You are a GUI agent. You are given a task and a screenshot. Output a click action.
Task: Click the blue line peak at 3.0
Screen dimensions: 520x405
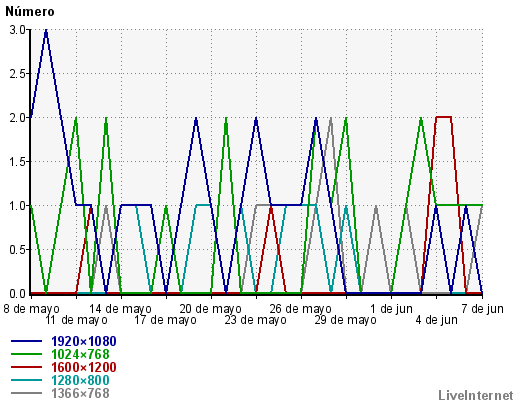46,31
